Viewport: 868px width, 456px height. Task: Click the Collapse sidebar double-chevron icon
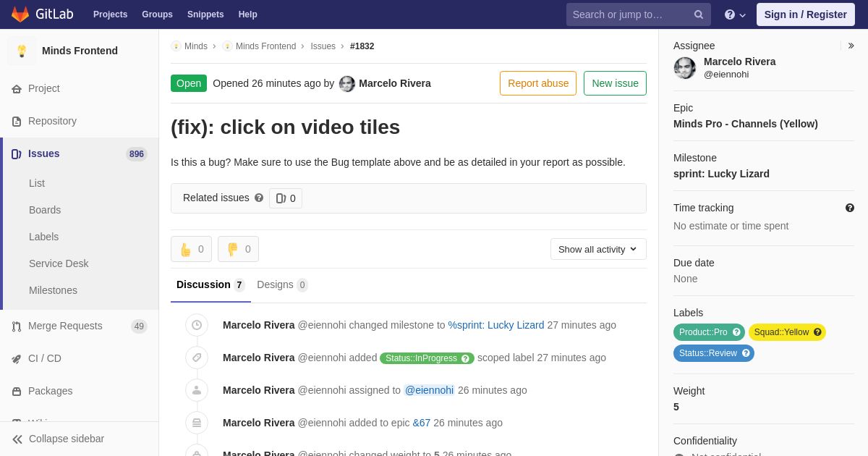tap(17, 439)
